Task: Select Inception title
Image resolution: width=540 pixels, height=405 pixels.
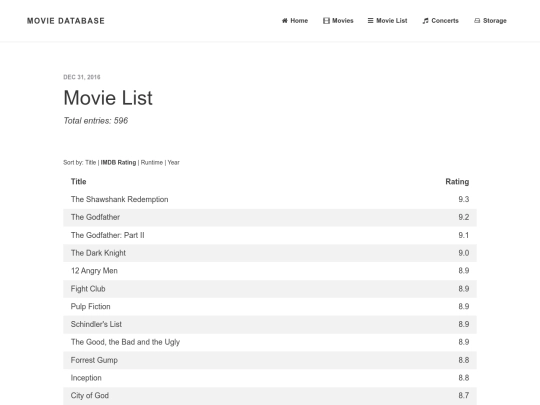Action: 86,378
